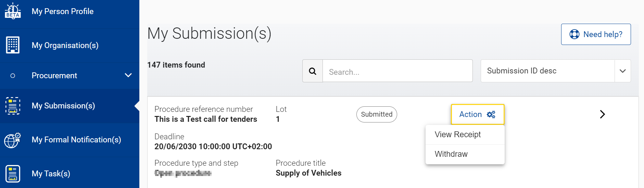Click the Action button
The image size is (644, 188).
478,115
